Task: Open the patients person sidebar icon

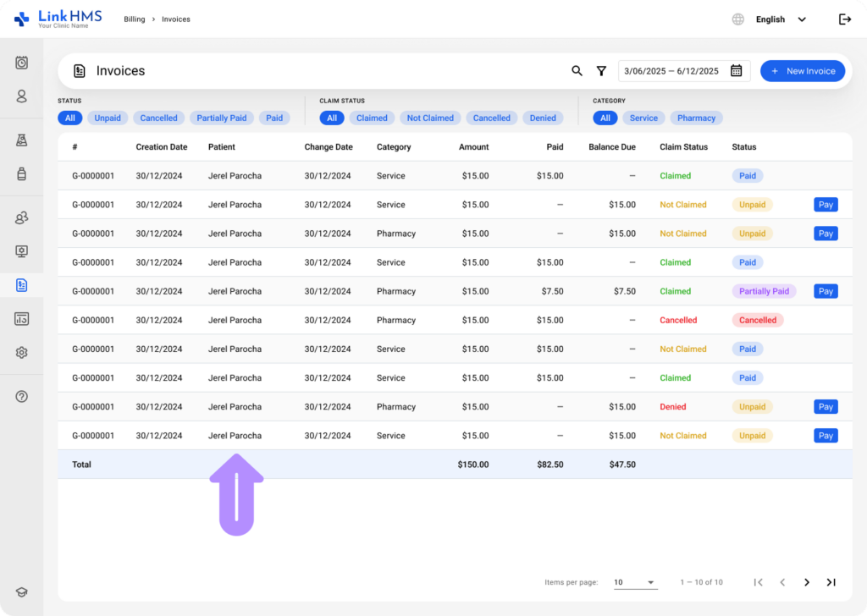Action: click(x=21, y=96)
